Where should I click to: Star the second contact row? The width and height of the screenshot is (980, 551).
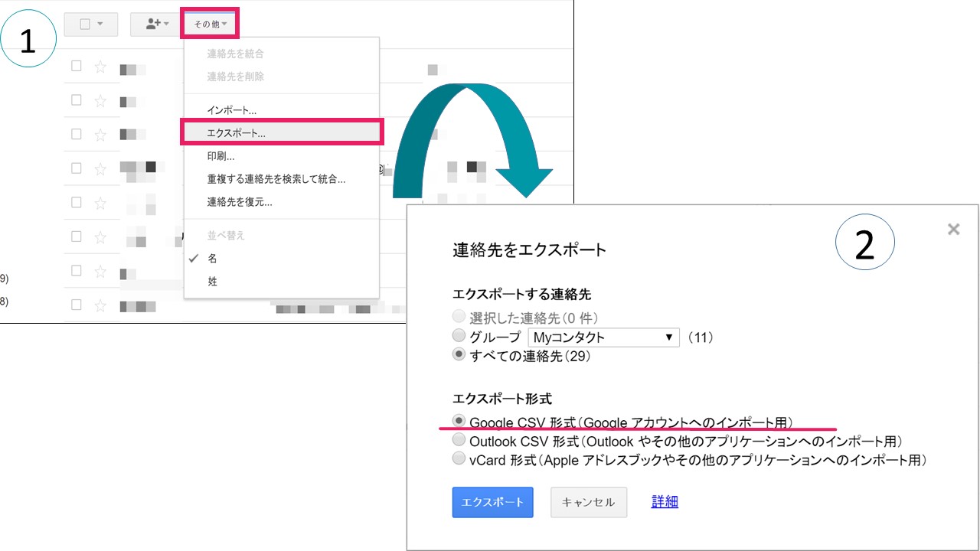100,100
